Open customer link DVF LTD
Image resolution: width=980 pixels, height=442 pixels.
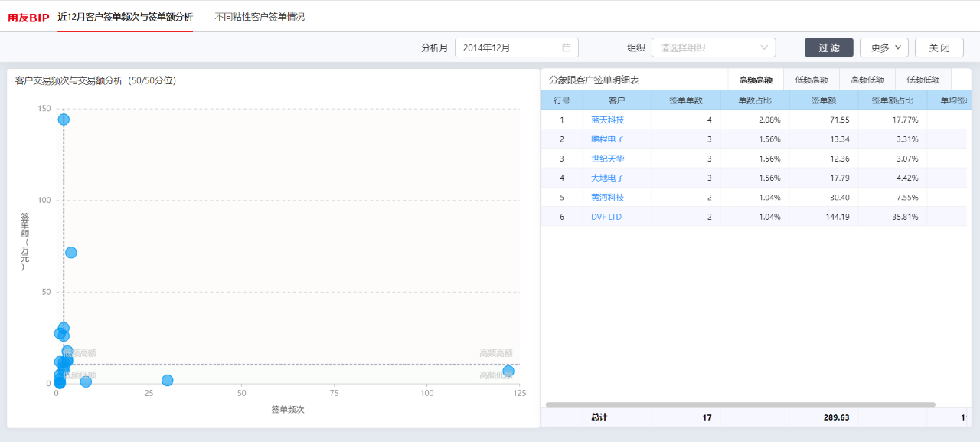point(606,217)
